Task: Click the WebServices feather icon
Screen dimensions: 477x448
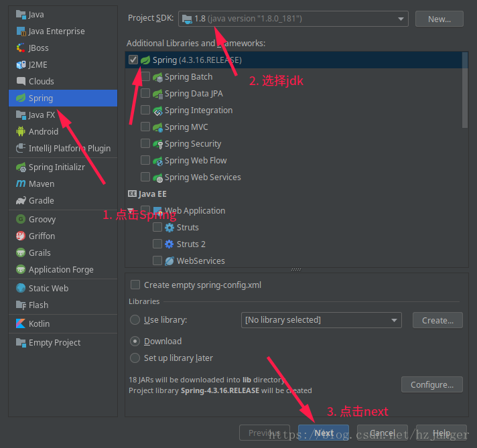Action: (169, 261)
